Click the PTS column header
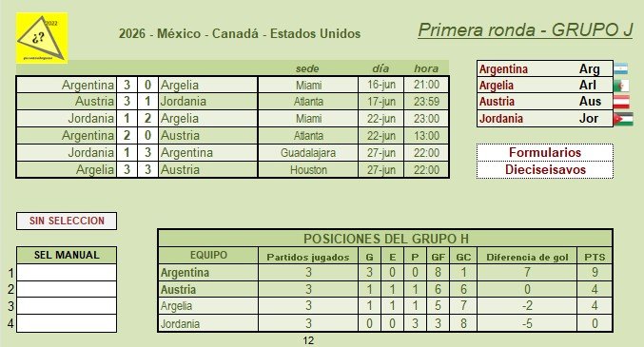Viewport: 644px width, 347px height. (x=595, y=257)
